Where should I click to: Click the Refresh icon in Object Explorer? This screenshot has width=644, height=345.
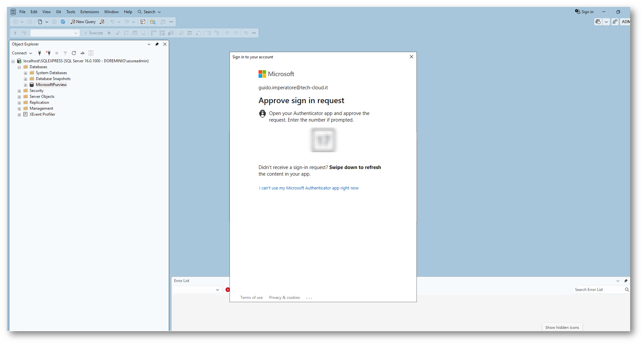[x=74, y=53]
